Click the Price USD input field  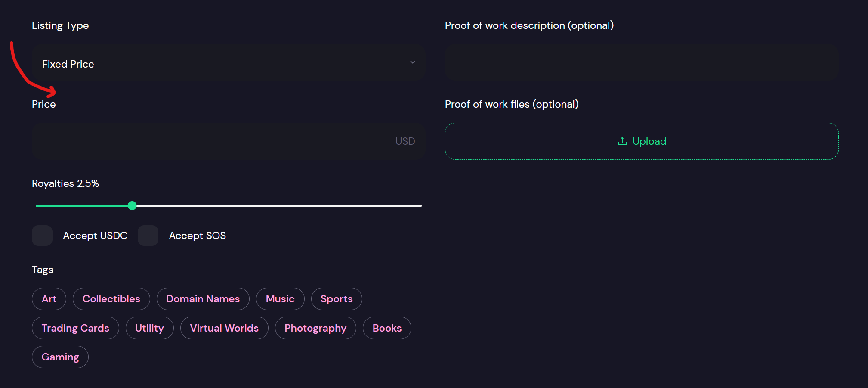tap(228, 141)
